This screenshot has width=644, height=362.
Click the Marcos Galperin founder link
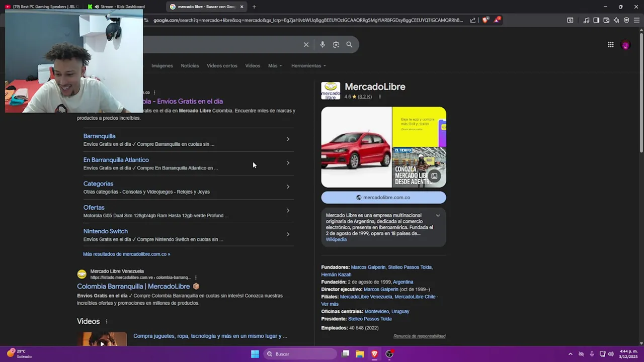click(x=367, y=267)
